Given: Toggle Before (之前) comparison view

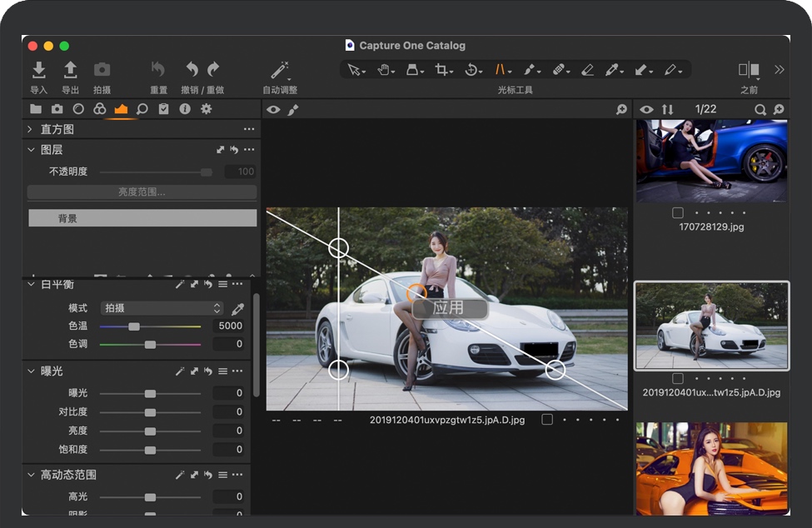Looking at the screenshot, I should (749, 70).
